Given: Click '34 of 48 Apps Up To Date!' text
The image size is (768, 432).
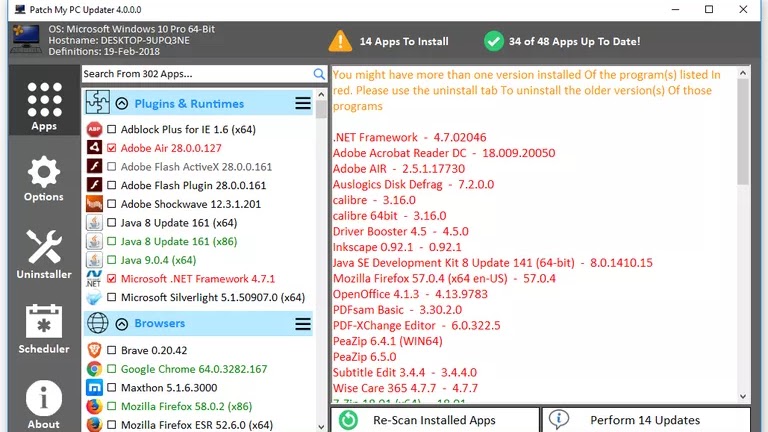Looking at the screenshot, I should tap(574, 42).
